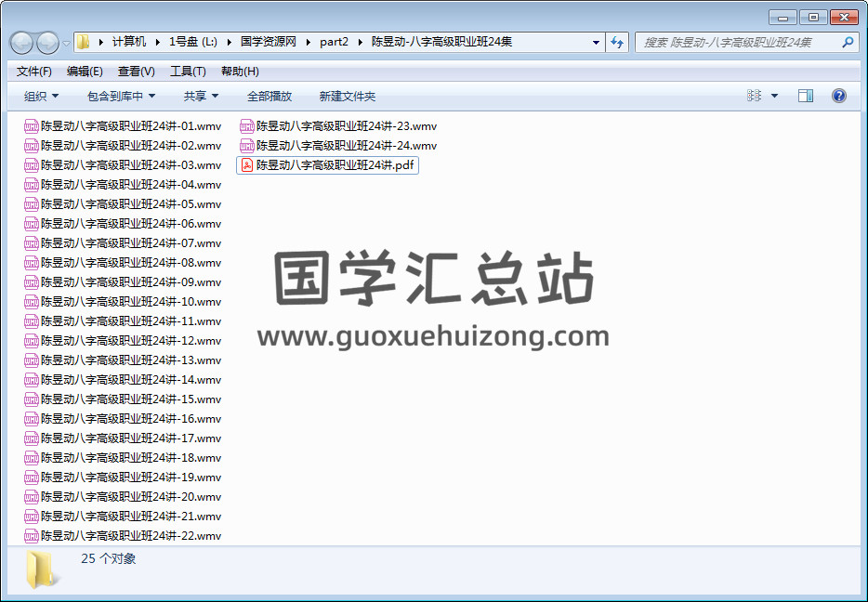Select the WMV icon of file 24讲-12.wmv
This screenshot has height=602, width=868.
pos(32,340)
